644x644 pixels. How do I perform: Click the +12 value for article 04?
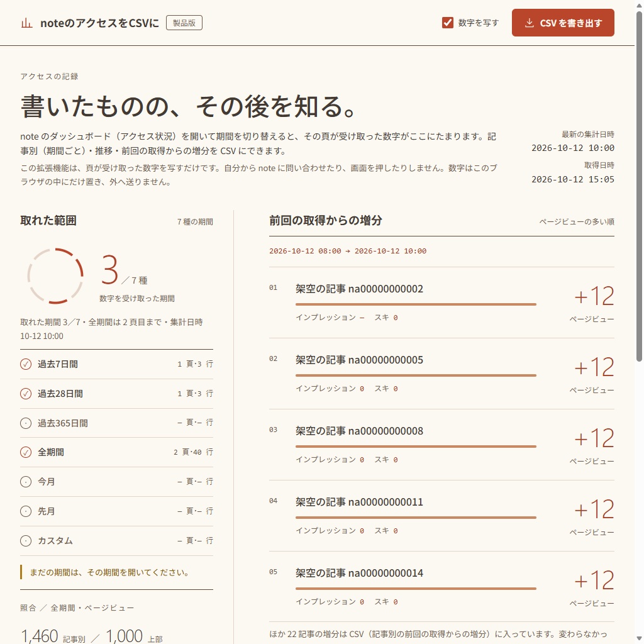click(594, 509)
